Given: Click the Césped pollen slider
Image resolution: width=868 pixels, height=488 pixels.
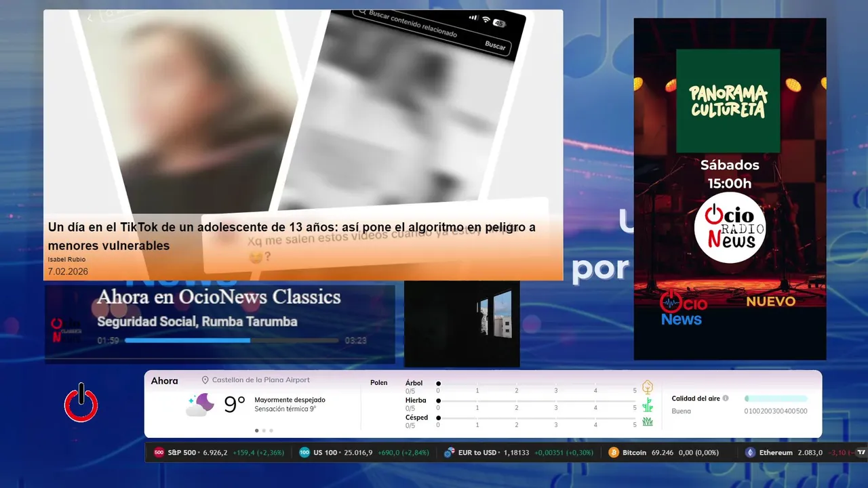Looking at the screenshot, I should [536, 418].
